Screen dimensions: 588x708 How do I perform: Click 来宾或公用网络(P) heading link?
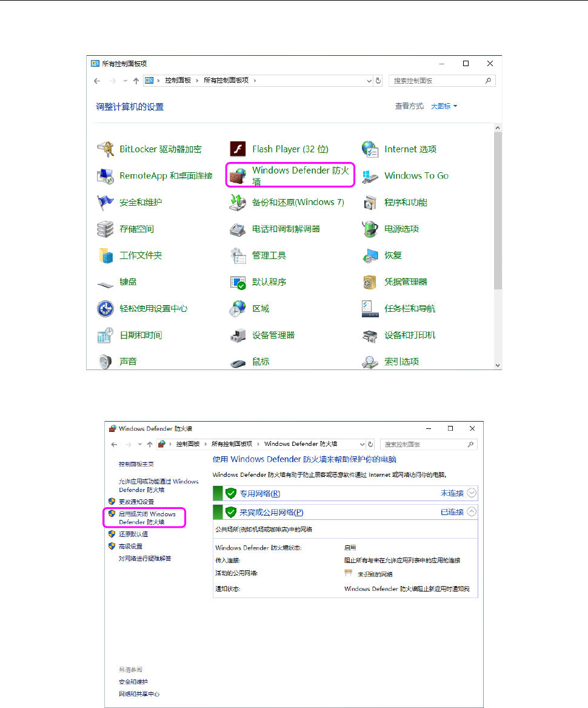pos(271,513)
